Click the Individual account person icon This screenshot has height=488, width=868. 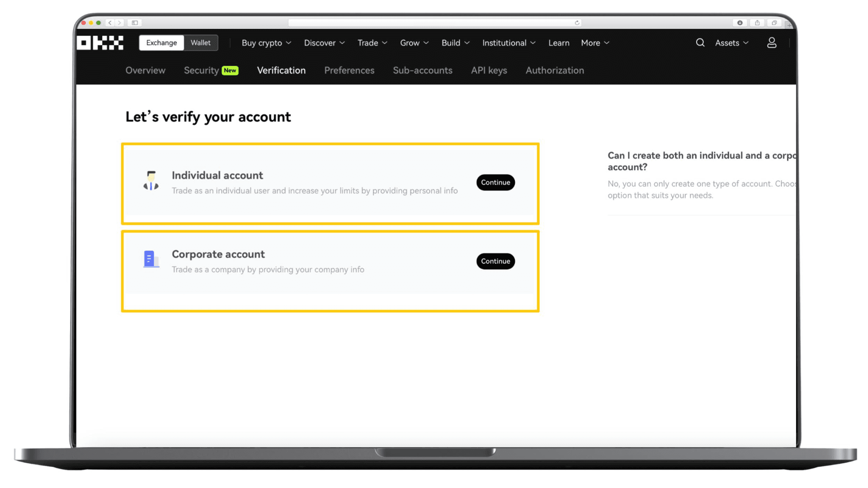[151, 182]
